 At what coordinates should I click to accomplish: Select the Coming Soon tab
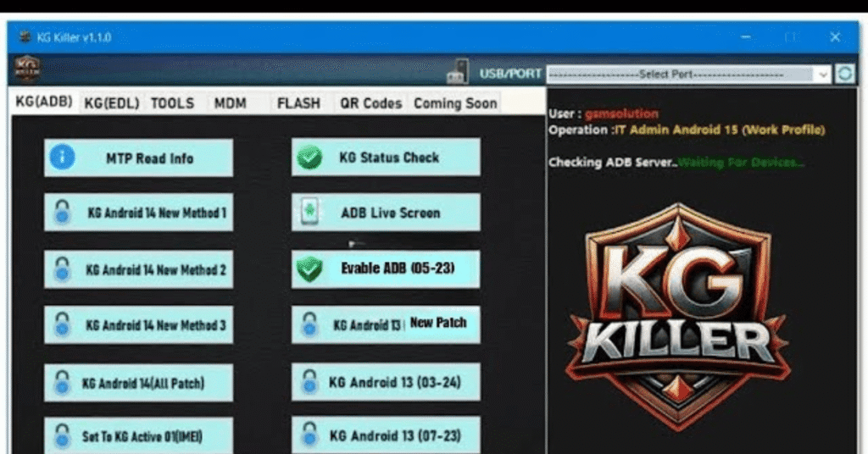[455, 103]
